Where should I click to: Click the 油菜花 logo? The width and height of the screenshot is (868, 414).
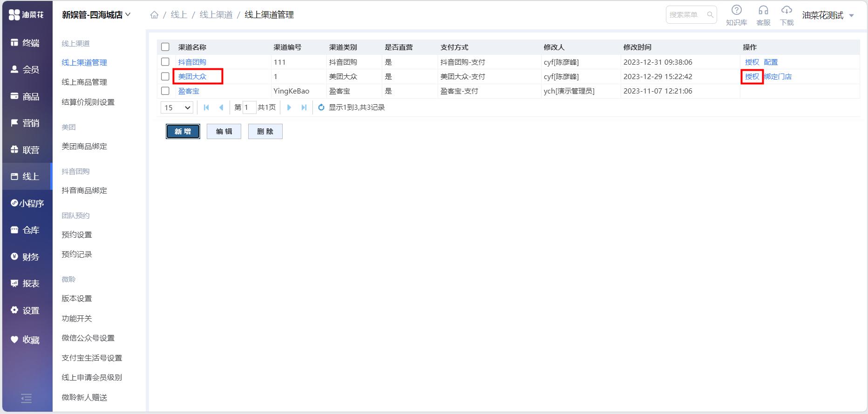coord(26,15)
